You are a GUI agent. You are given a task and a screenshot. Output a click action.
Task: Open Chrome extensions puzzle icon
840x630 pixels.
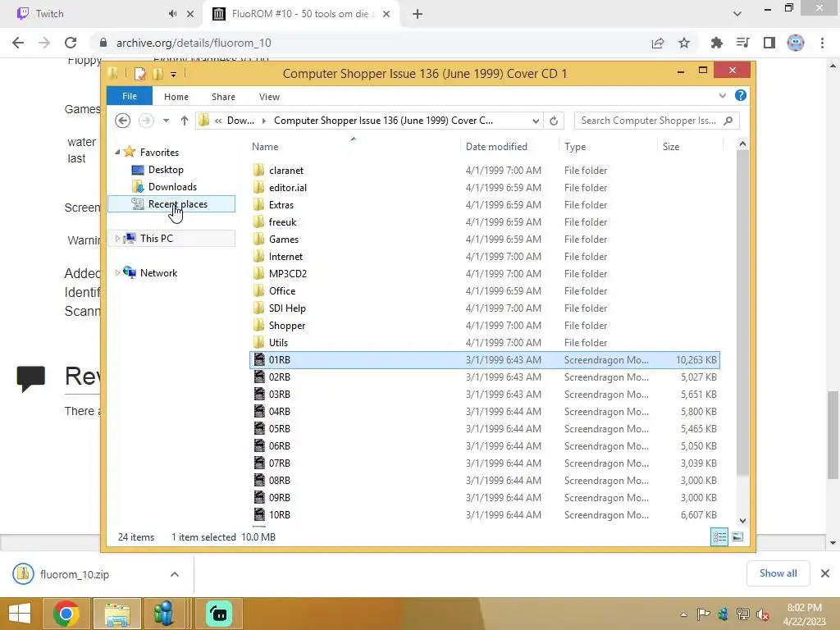coord(716,43)
